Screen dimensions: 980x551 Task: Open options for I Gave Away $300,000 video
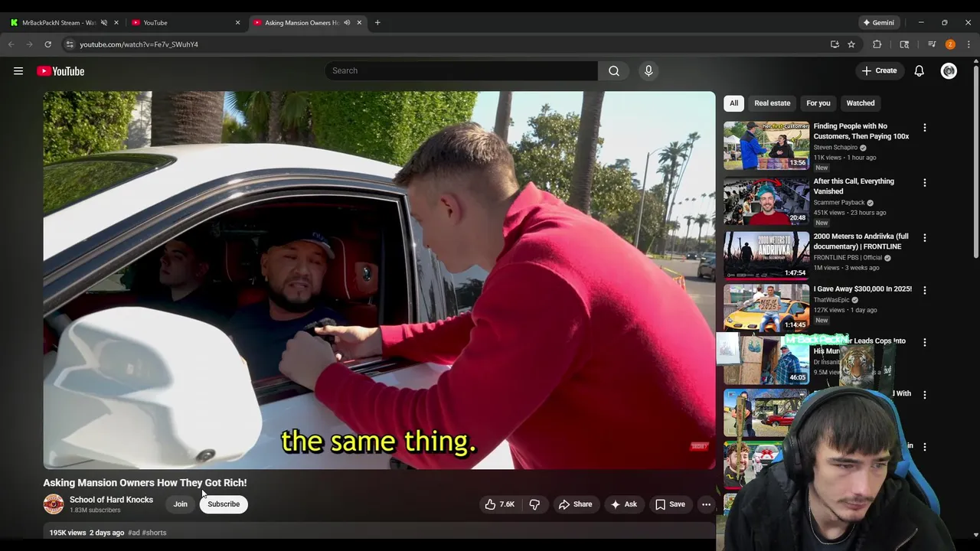tap(924, 290)
